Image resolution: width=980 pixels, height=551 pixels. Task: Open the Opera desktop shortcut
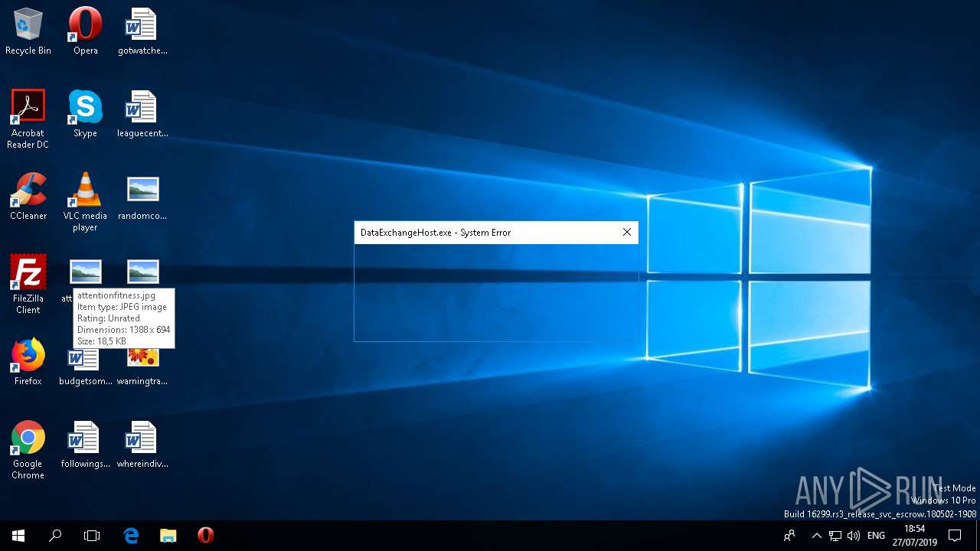tap(85, 31)
